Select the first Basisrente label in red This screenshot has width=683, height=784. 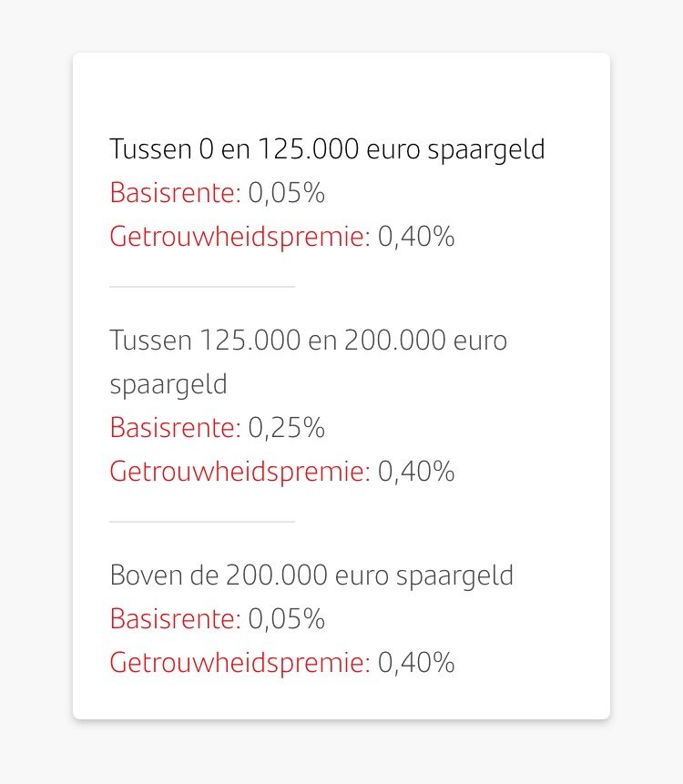click(175, 193)
